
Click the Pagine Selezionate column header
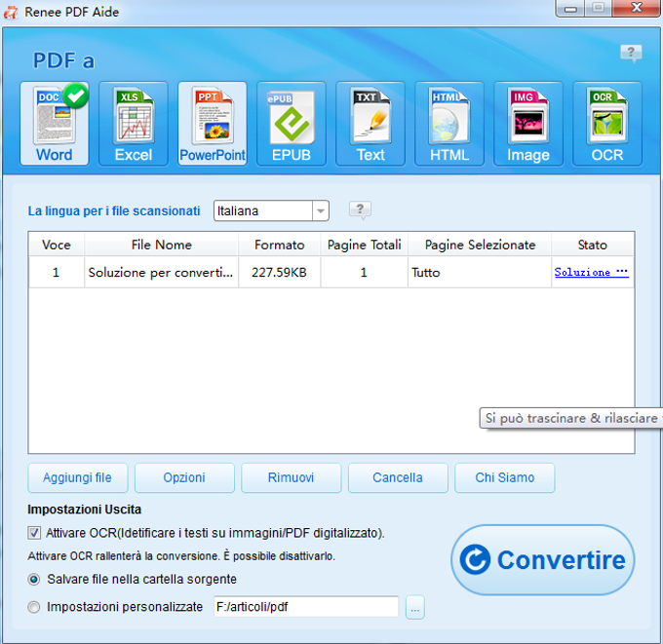point(480,245)
